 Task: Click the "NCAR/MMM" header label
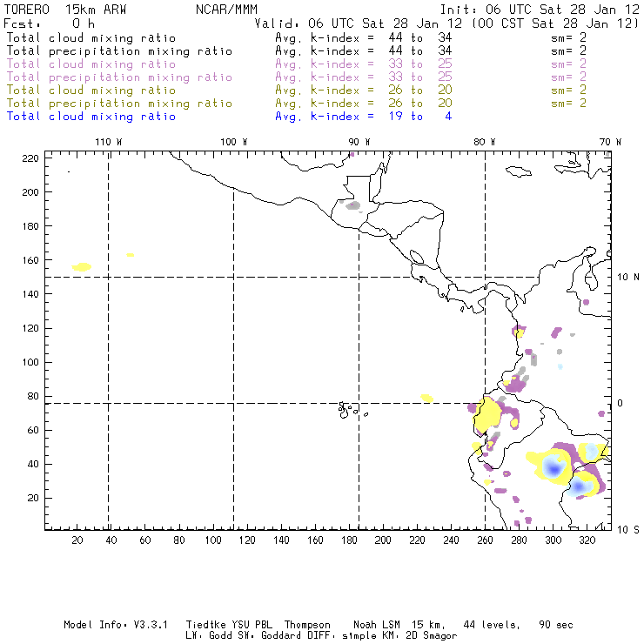pyautogui.click(x=227, y=10)
